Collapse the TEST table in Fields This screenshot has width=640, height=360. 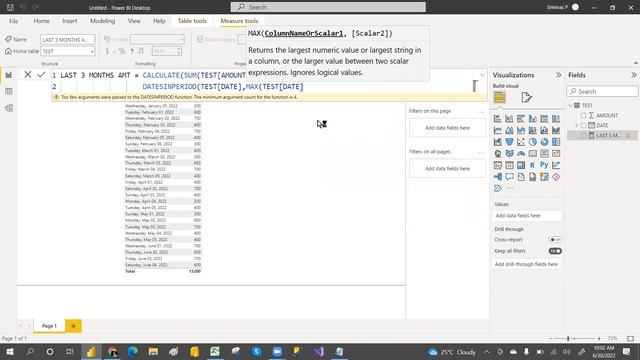point(571,105)
